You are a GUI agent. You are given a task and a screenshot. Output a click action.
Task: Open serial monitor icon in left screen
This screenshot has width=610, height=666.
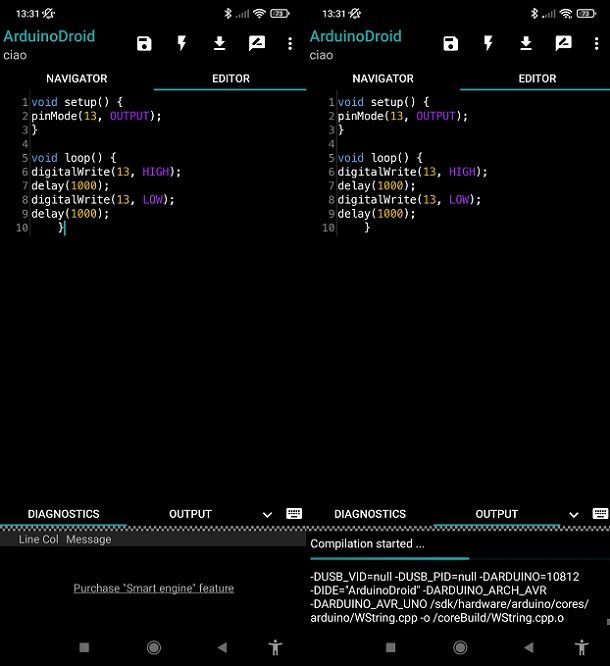(x=257, y=43)
